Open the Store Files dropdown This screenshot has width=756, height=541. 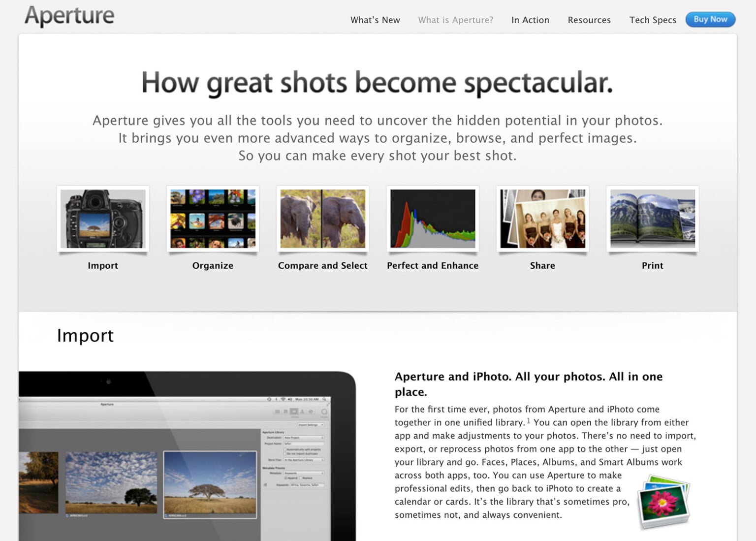pyautogui.click(x=303, y=460)
